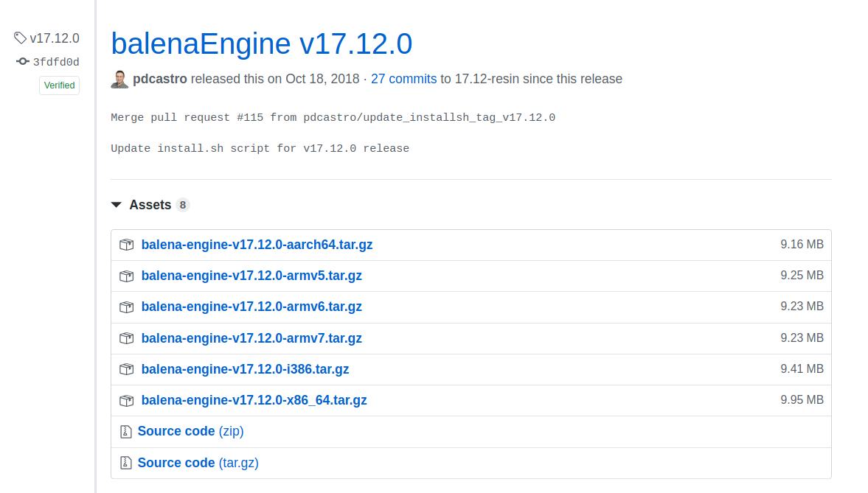Click pdcastro's avatar image
This screenshot has height=493, width=868.
tap(119, 78)
